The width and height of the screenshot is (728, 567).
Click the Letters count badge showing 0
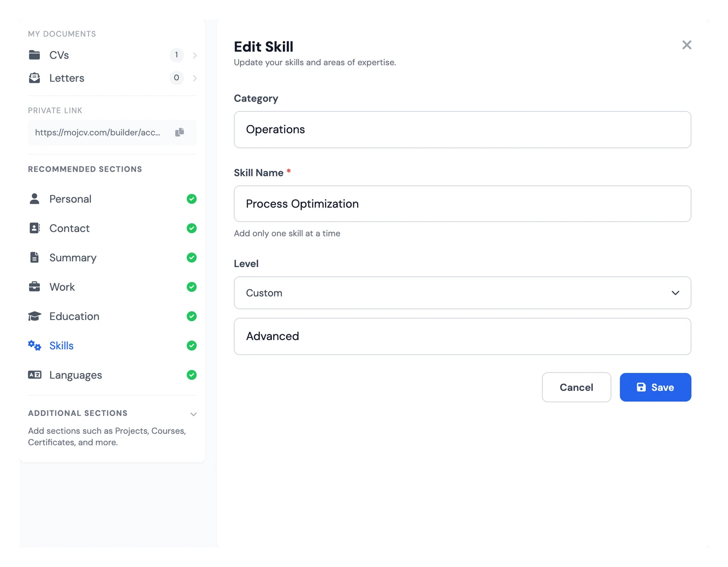[176, 78]
